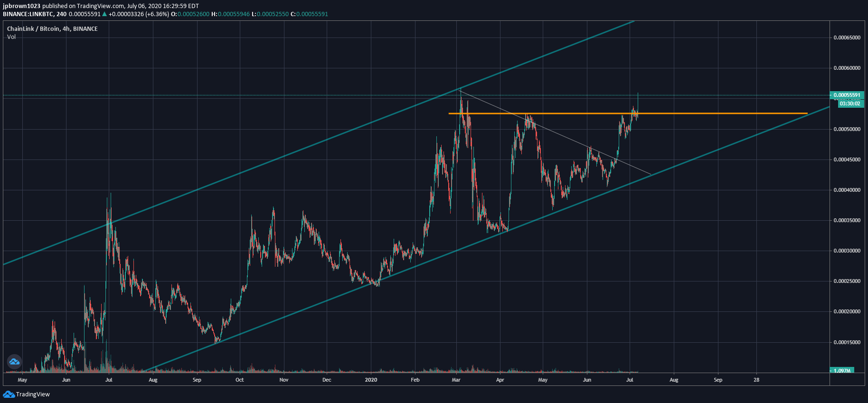Viewport: 868px width, 403px height.
Task: Click the first Aug label on time axis
Action: click(x=153, y=380)
